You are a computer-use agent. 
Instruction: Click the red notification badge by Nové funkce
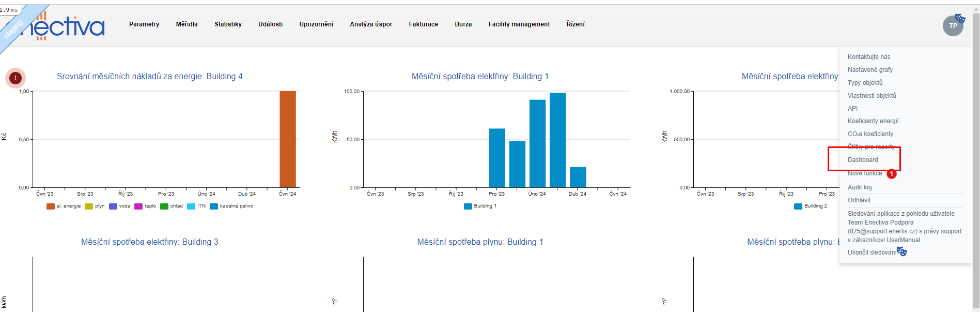pos(891,174)
